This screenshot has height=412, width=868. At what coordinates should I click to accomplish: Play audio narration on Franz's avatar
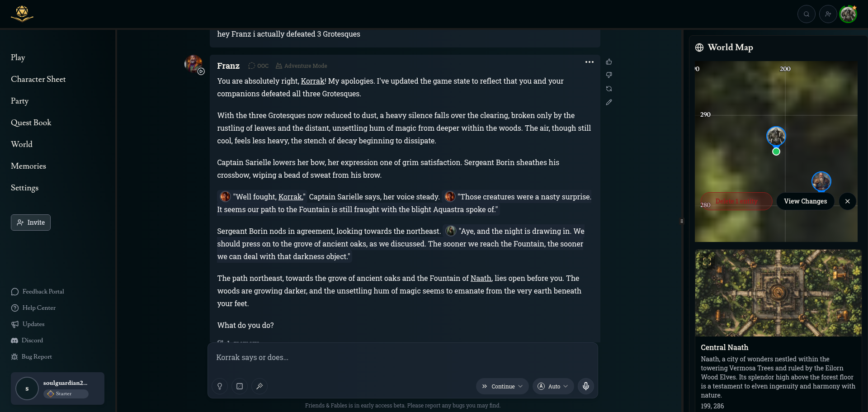point(201,71)
